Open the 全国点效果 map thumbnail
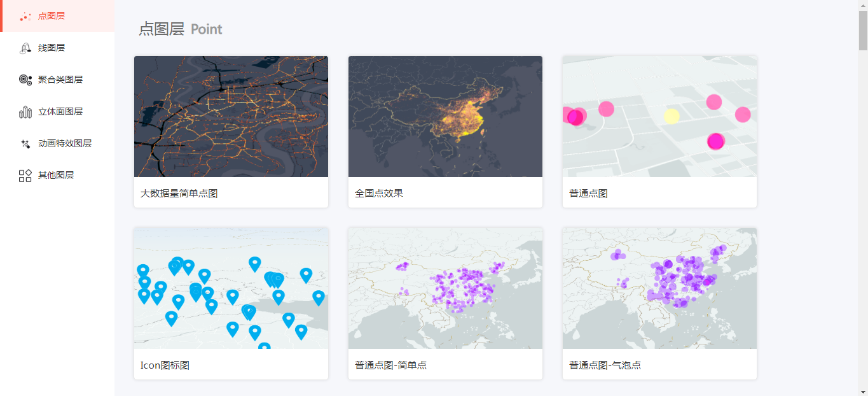This screenshot has width=868, height=396. pyautogui.click(x=445, y=117)
